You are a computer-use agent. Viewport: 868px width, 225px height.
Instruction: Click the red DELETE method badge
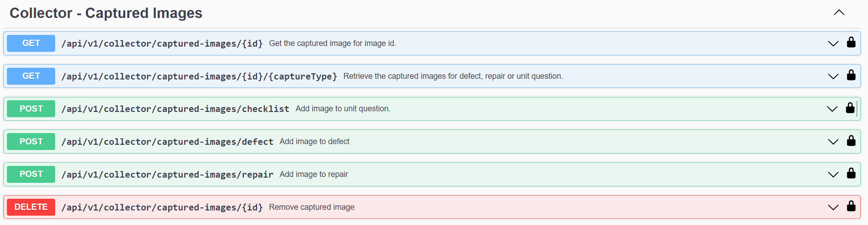[x=31, y=207]
